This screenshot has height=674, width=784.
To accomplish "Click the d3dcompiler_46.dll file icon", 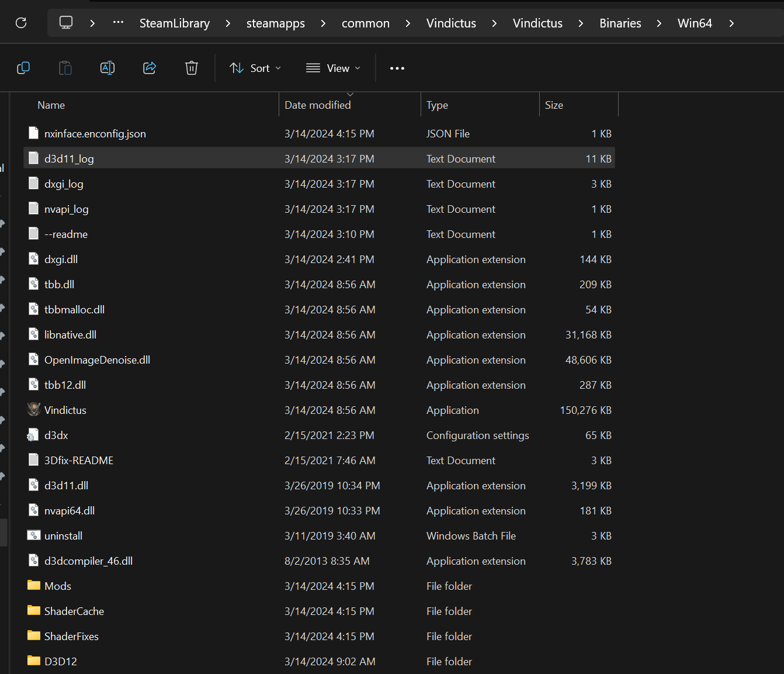I will pyautogui.click(x=34, y=560).
